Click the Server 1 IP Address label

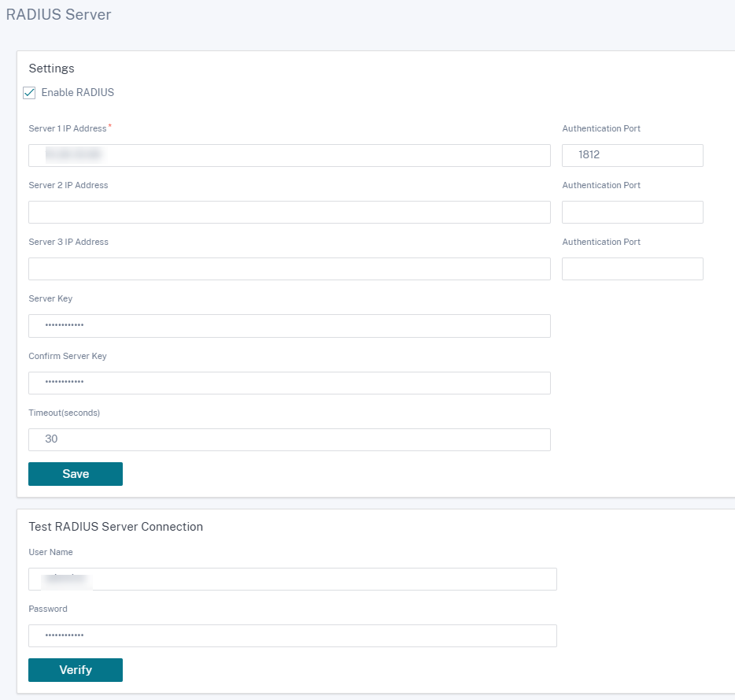tap(68, 128)
